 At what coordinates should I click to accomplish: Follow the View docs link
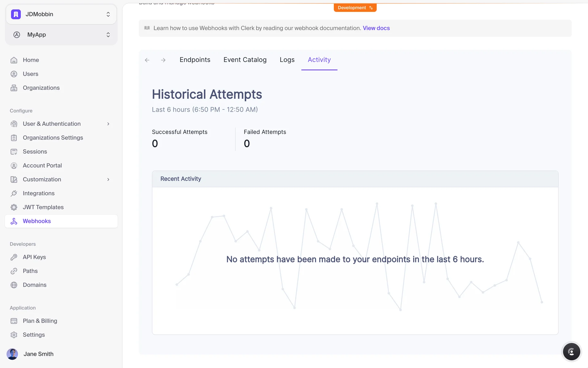click(x=376, y=28)
